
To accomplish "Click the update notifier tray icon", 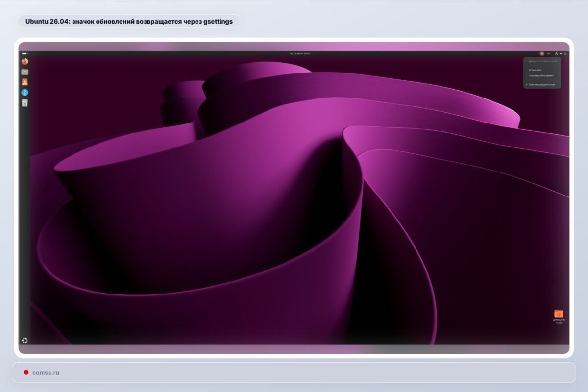I will pyautogui.click(x=542, y=53).
